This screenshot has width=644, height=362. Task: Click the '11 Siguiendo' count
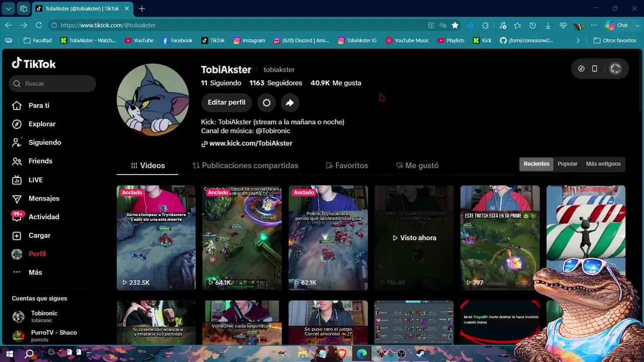point(221,83)
